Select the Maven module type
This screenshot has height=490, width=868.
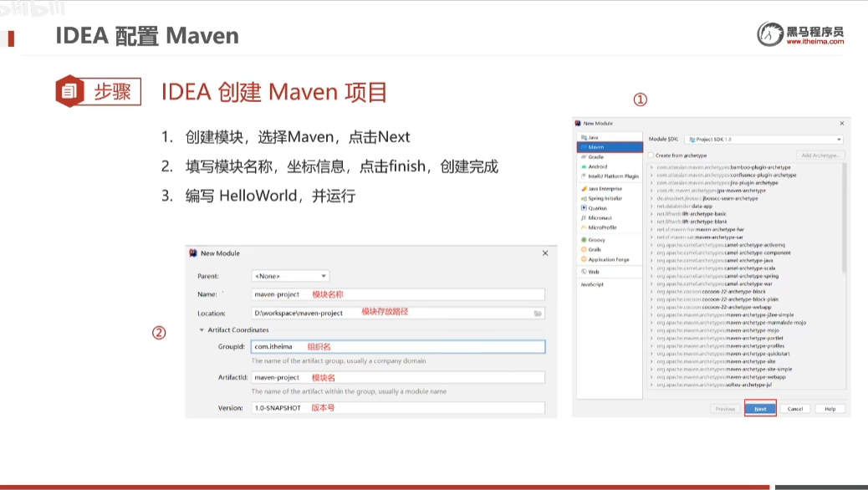tap(610, 147)
